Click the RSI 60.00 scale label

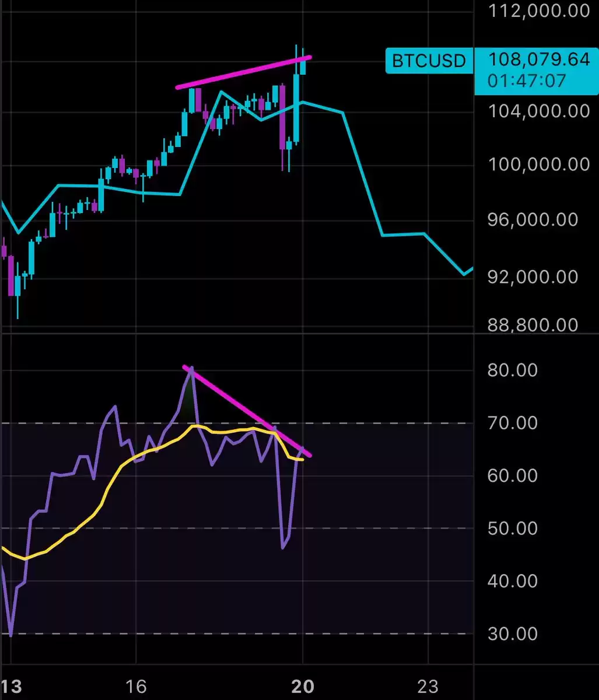point(513,475)
